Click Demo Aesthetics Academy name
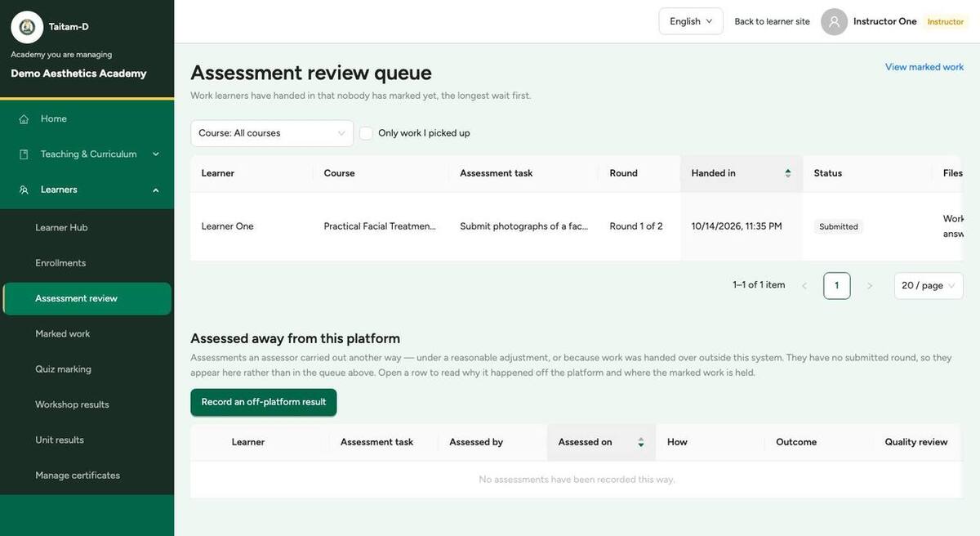This screenshot has width=980, height=536. (78, 74)
